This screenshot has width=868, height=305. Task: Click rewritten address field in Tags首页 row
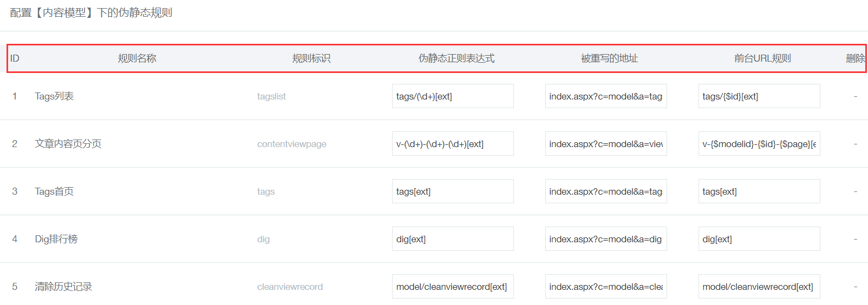coord(606,191)
